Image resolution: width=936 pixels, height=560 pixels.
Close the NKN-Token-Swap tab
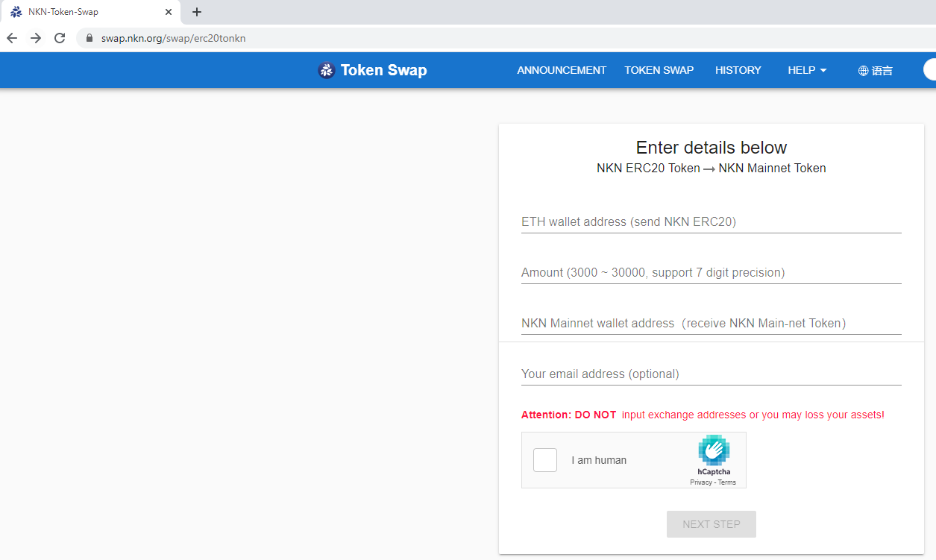click(169, 12)
